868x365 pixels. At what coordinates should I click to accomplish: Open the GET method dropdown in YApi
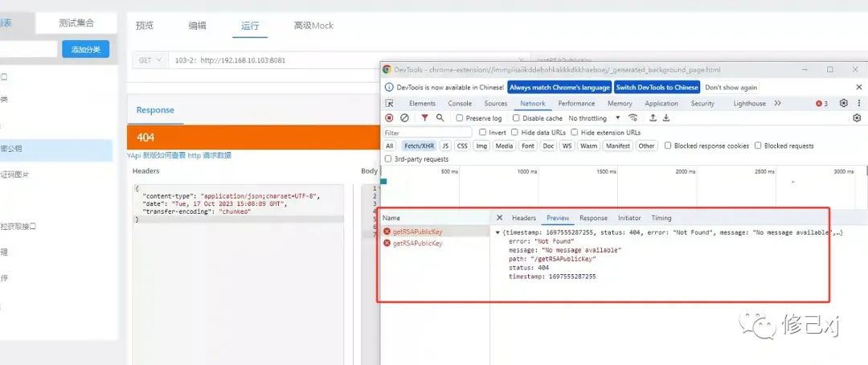pos(150,60)
